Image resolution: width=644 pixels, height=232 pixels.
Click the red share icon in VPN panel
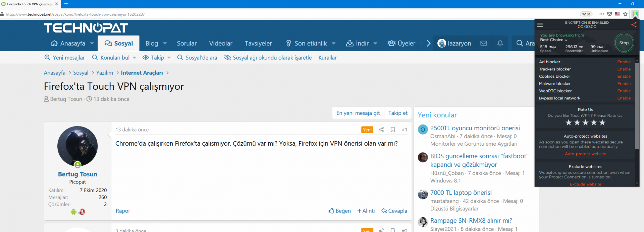point(634,25)
